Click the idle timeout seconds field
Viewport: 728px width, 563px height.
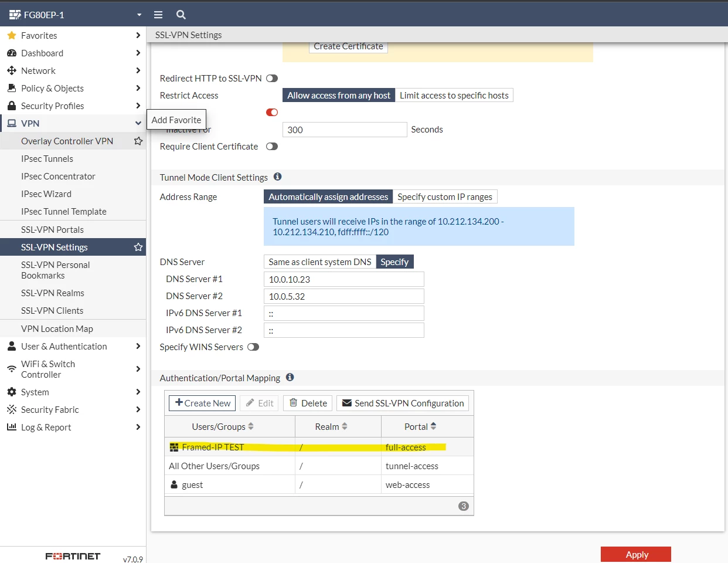tap(345, 130)
